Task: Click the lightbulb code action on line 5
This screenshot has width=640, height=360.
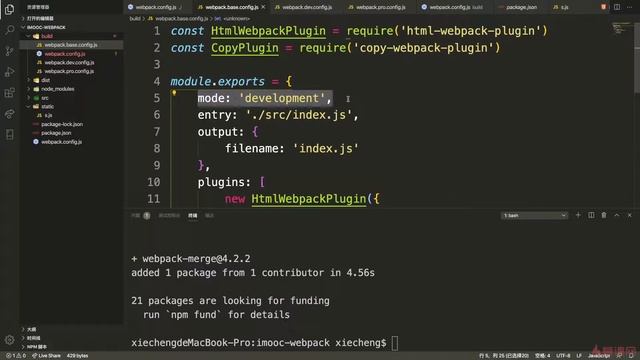Action: 174,93
